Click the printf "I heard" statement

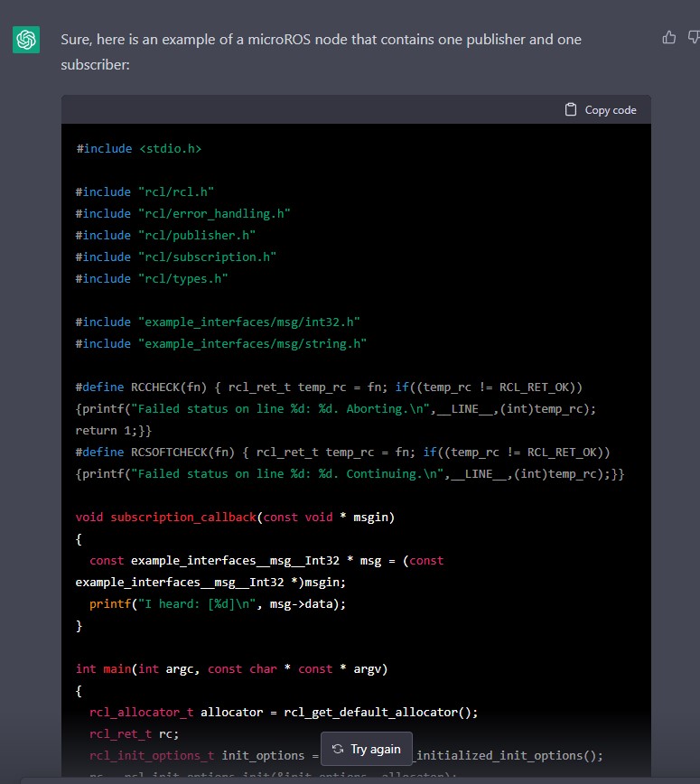coord(218,604)
